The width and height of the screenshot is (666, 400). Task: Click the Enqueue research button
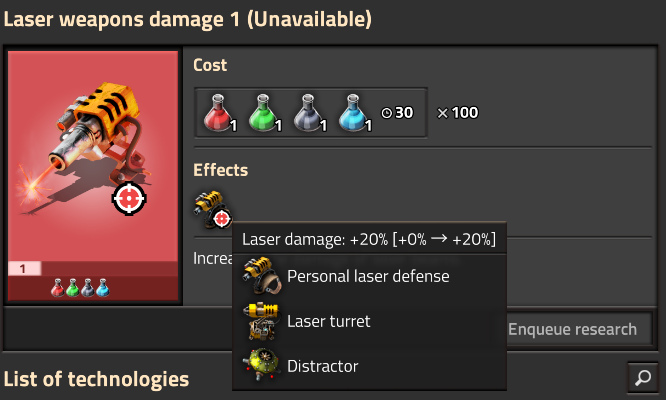pyautogui.click(x=573, y=329)
